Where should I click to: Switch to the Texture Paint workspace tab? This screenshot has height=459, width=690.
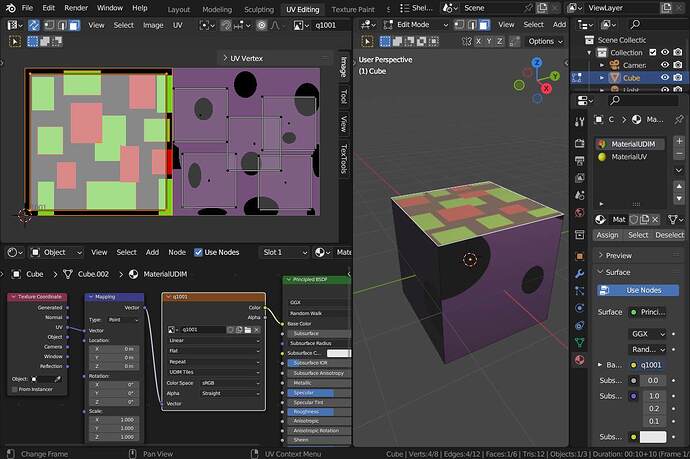[353, 9]
